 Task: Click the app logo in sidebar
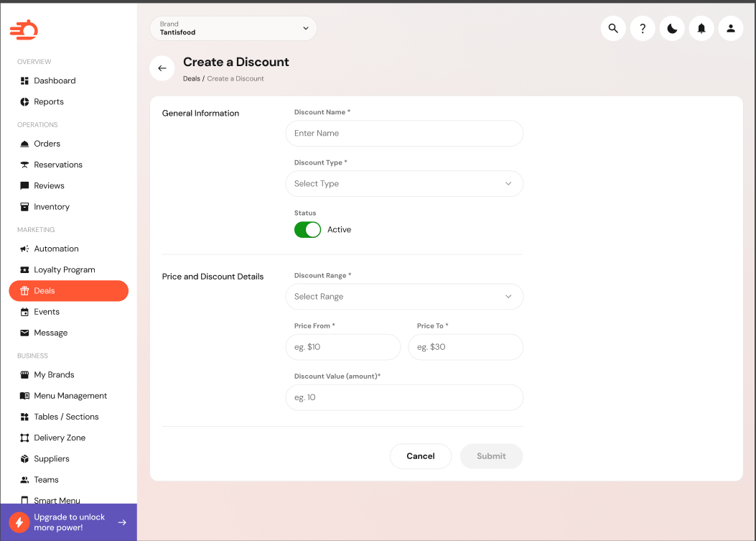click(x=24, y=30)
